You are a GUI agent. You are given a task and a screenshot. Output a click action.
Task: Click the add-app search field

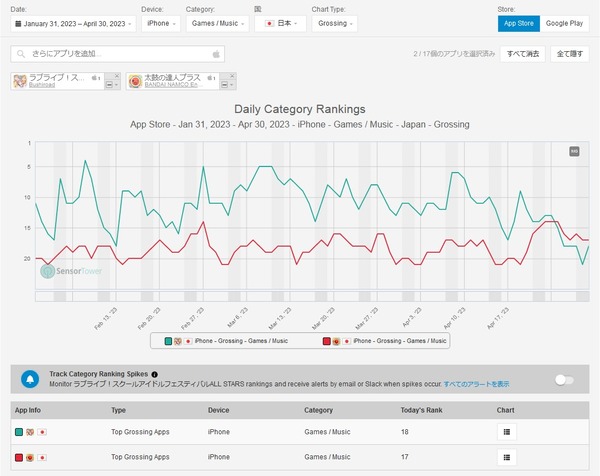click(x=117, y=54)
